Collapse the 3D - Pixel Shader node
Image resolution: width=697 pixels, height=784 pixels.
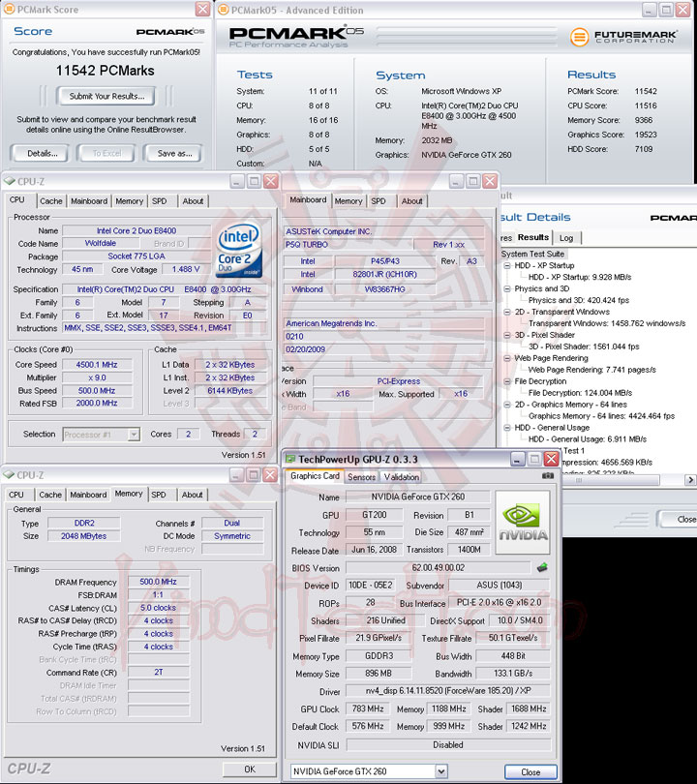pos(507,335)
